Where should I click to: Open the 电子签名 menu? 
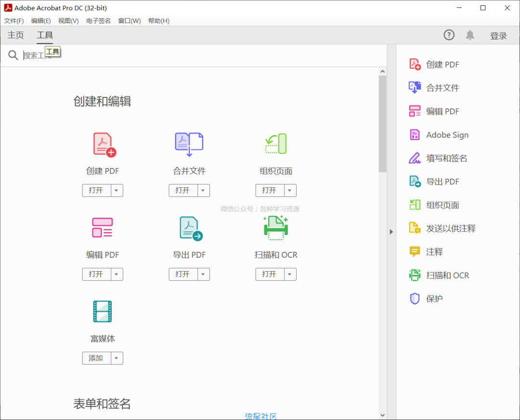pyautogui.click(x=98, y=21)
